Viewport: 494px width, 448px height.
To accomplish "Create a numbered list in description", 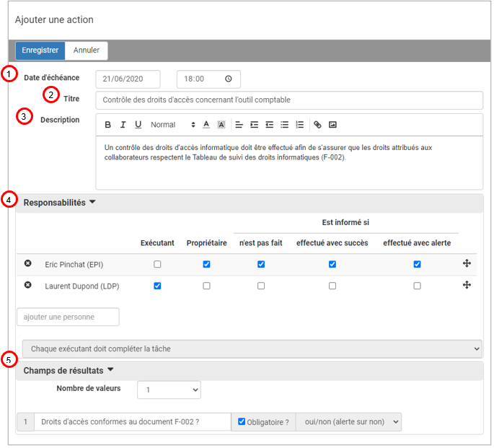I will 299,125.
